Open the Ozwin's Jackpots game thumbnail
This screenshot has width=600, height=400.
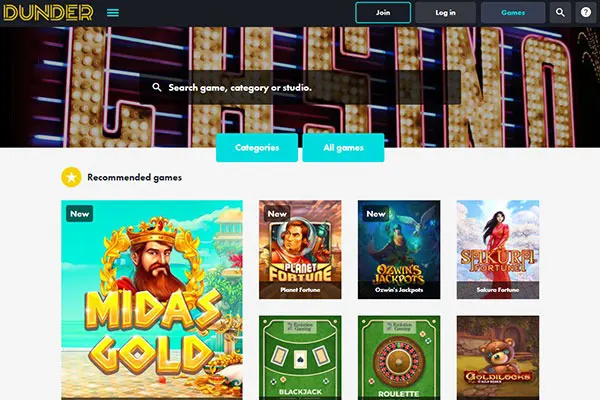399,250
